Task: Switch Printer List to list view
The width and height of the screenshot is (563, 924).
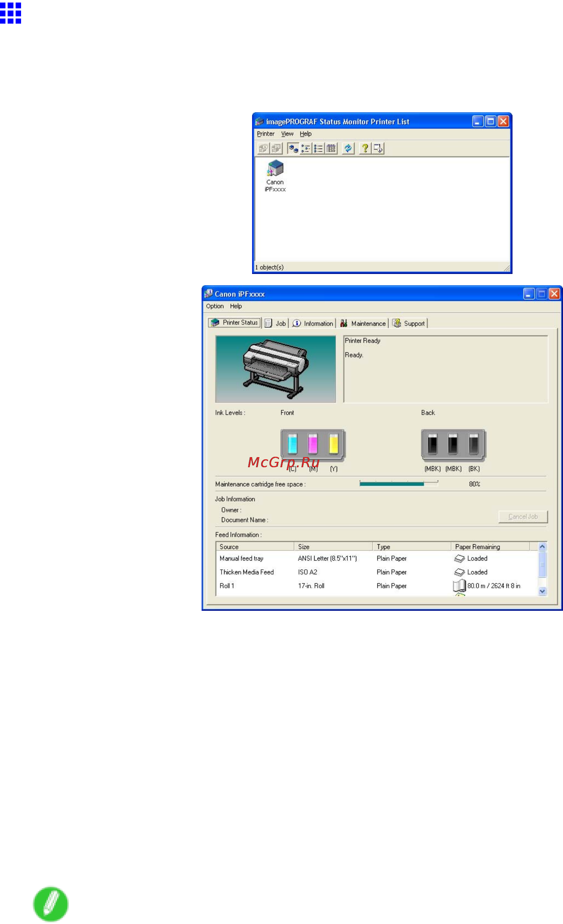Action: tap(318, 149)
